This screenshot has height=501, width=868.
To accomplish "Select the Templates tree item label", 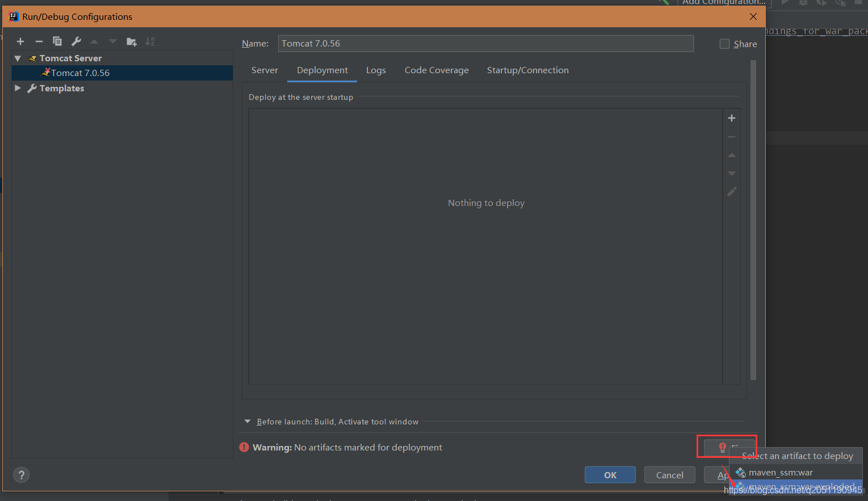I will (62, 88).
